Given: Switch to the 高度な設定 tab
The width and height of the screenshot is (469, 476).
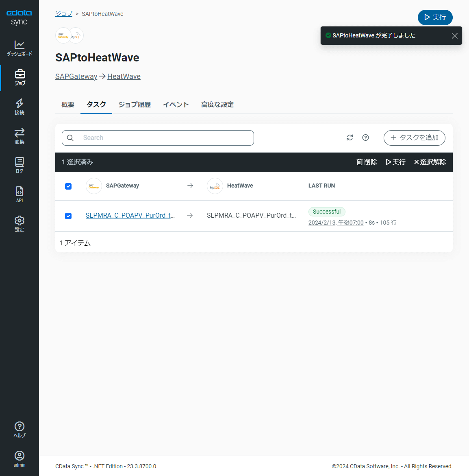Looking at the screenshot, I should (217, 105).
